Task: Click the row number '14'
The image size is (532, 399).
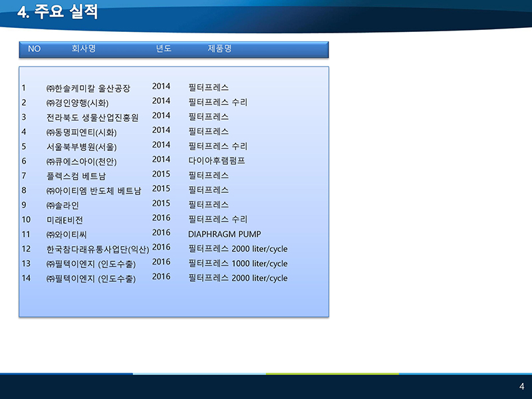Action: pyautogui.click(x=26, y=278)
